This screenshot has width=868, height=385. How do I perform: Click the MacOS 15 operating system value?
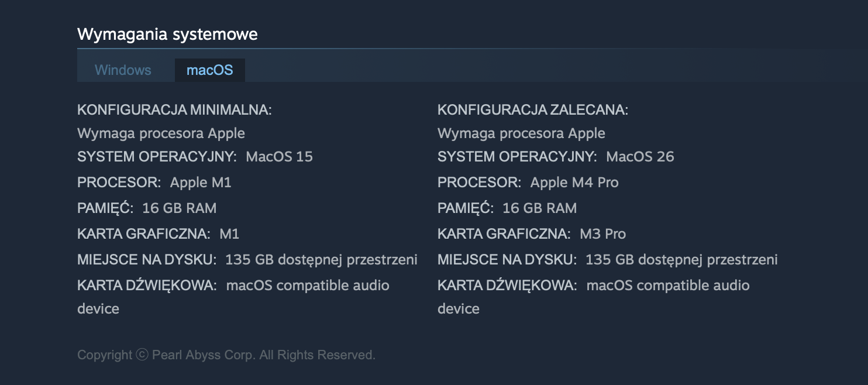pos(279,157)
